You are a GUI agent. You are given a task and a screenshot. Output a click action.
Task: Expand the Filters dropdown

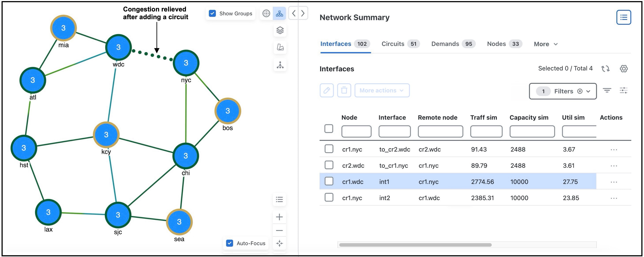(588, 91)
